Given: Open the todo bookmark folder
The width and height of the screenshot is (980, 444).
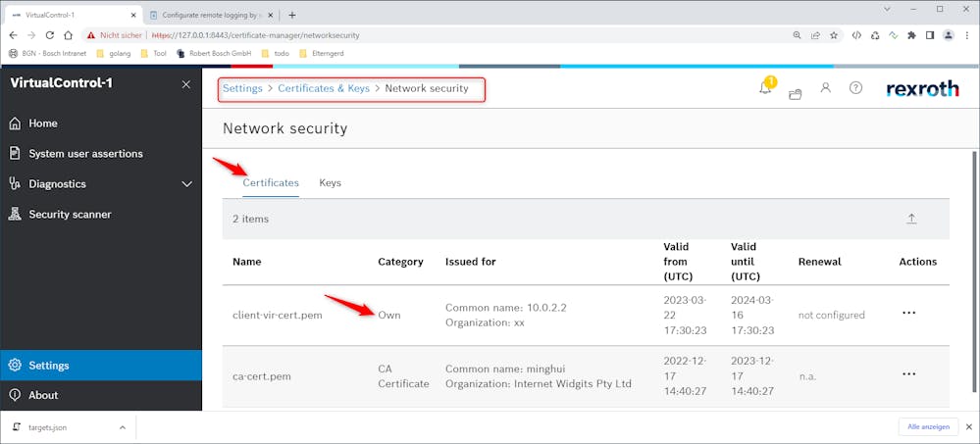Looking at the screenshot, I should 275,54.
